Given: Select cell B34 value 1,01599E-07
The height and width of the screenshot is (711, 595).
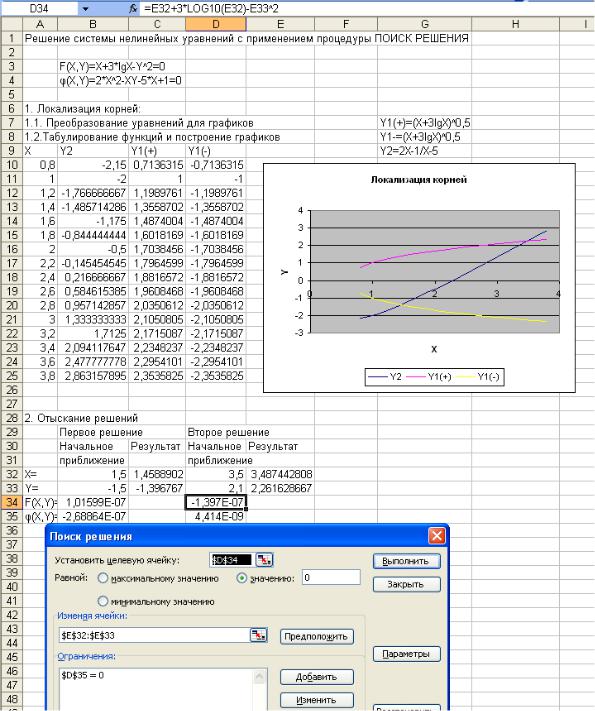Looking at the screenshot, I should point(93,502).
